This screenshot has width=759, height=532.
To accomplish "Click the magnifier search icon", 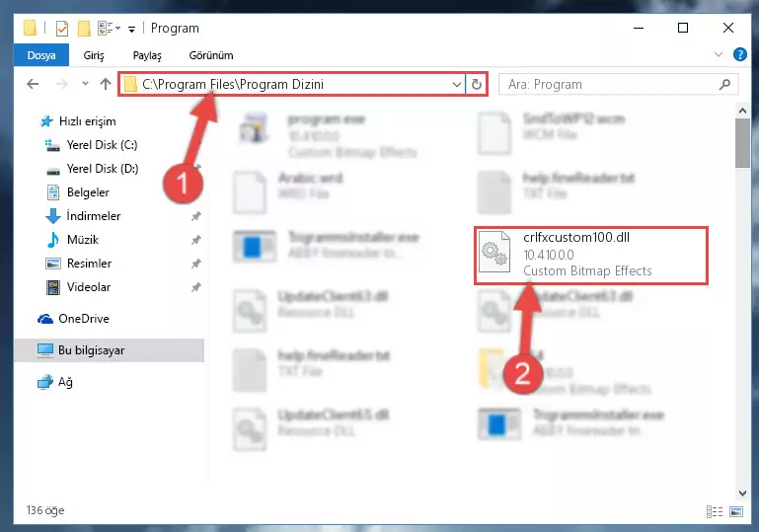I will (724, 84).
